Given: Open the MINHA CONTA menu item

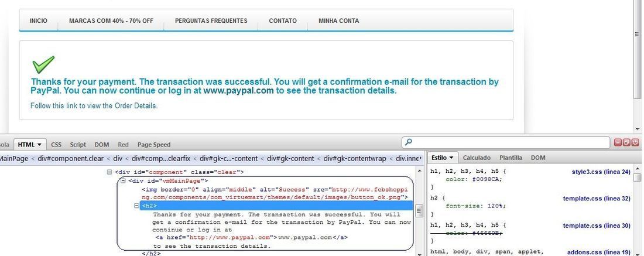Looking at the screenshot, I should pos(339,21).
